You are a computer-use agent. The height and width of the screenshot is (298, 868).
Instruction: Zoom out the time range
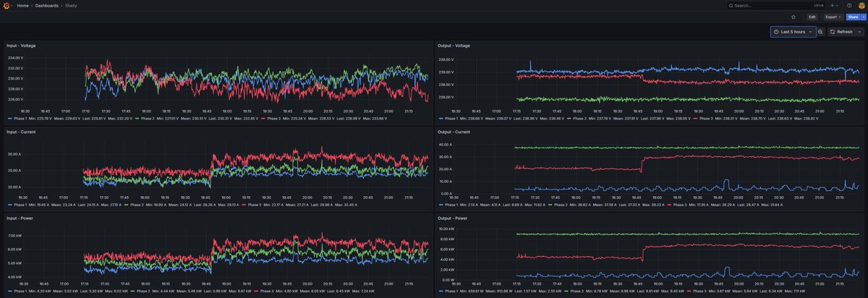point(820,32)
